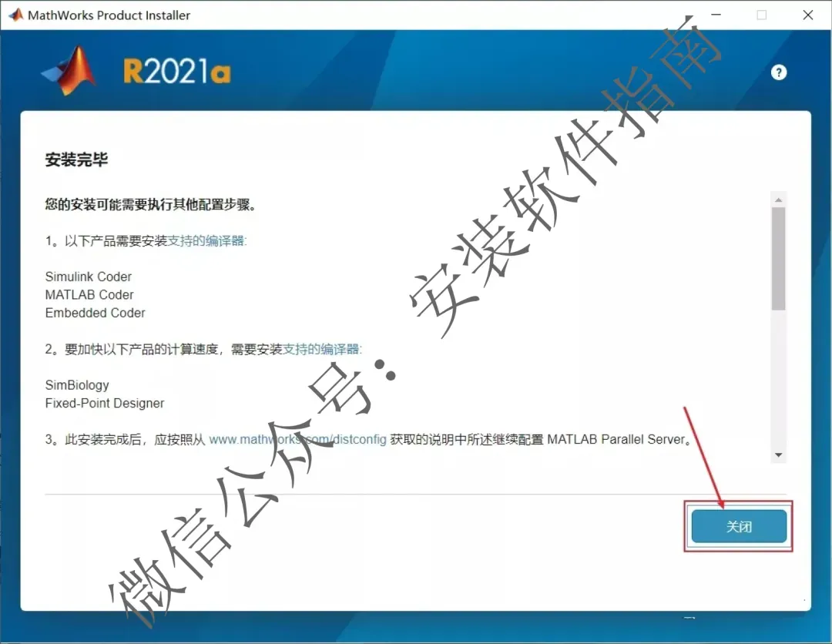Click the 您的安装可能需要执行其他配置步骤 line

pos(151,205)
